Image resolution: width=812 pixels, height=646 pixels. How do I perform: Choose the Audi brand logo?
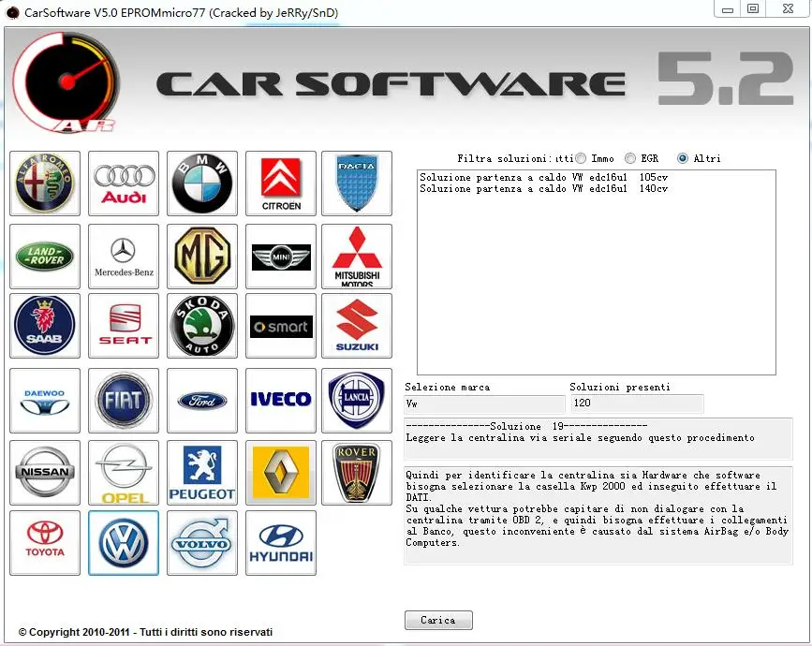[x=124, y=184]
